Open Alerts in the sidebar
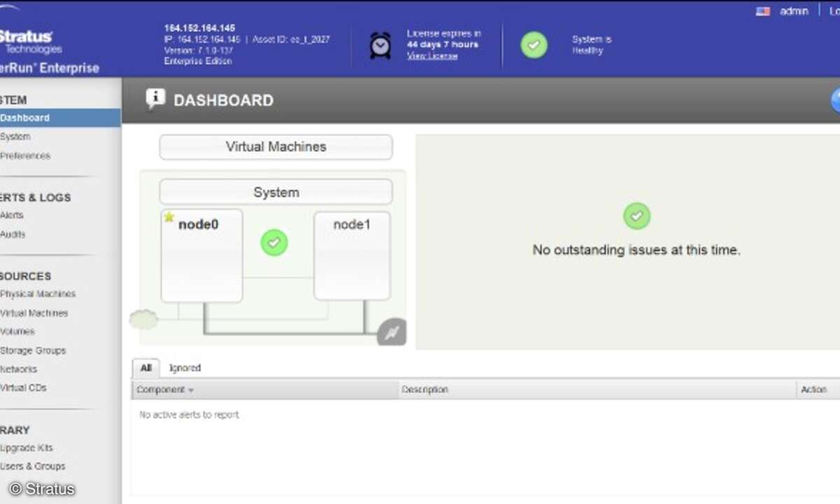 pos(12,215)
